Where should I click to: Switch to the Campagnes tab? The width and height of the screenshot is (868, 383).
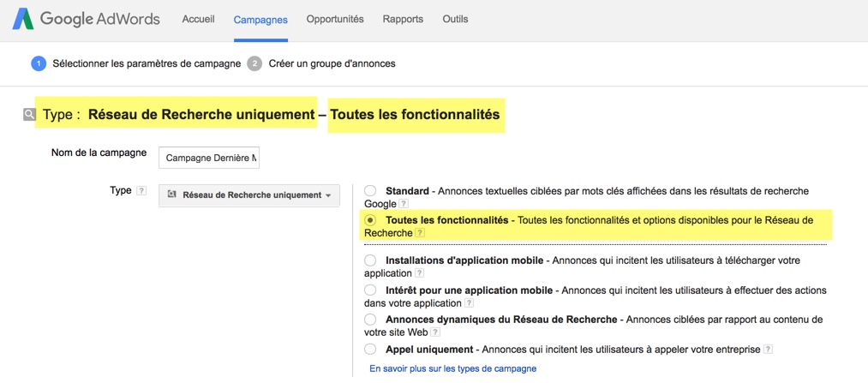pyautogui.click(x=260, y=20)
